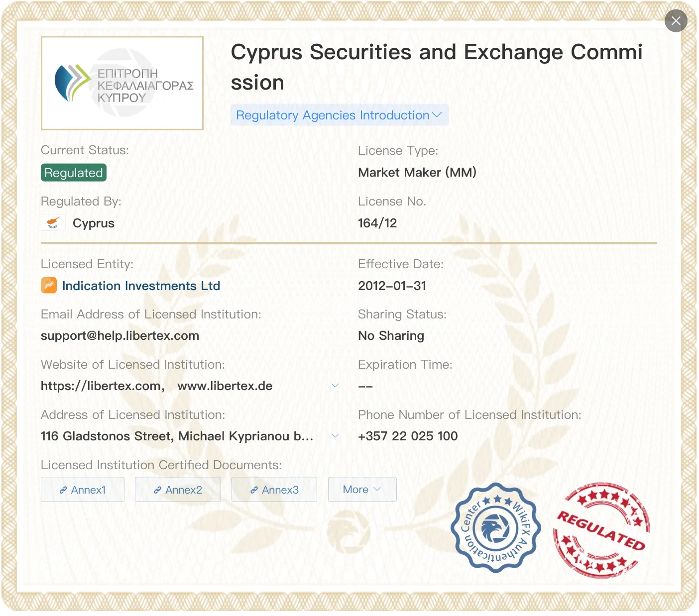This screenshot has height=616, width=699.
Task: Expand Regulatory Agencies Introduction dropdown
Action: coord(339,115)
